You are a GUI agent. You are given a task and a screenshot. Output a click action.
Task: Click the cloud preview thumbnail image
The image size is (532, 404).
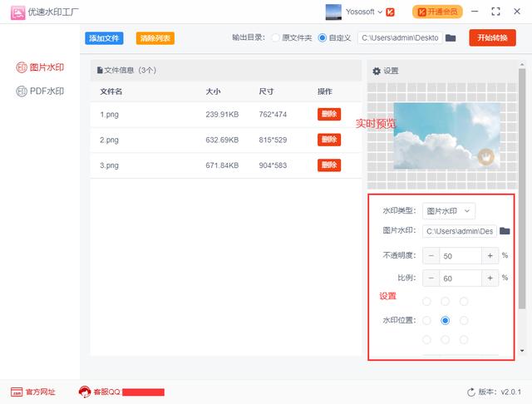coord(446,136)
